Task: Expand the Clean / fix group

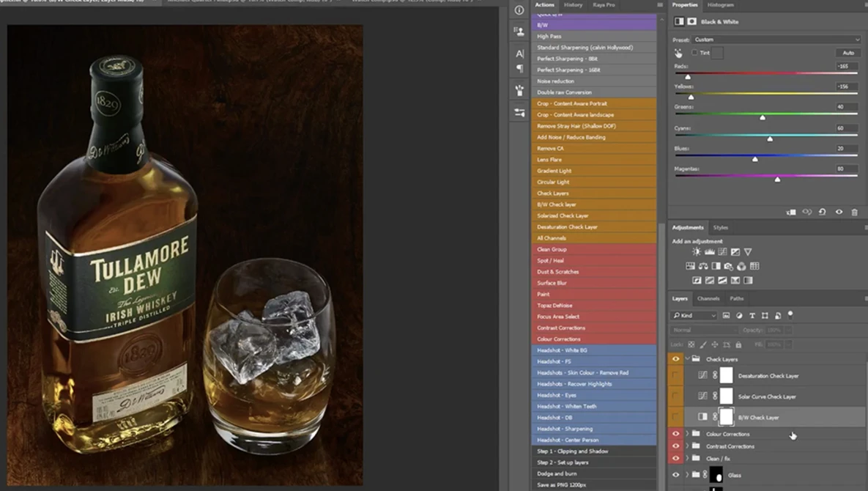Action: click(x=687, y=458)
